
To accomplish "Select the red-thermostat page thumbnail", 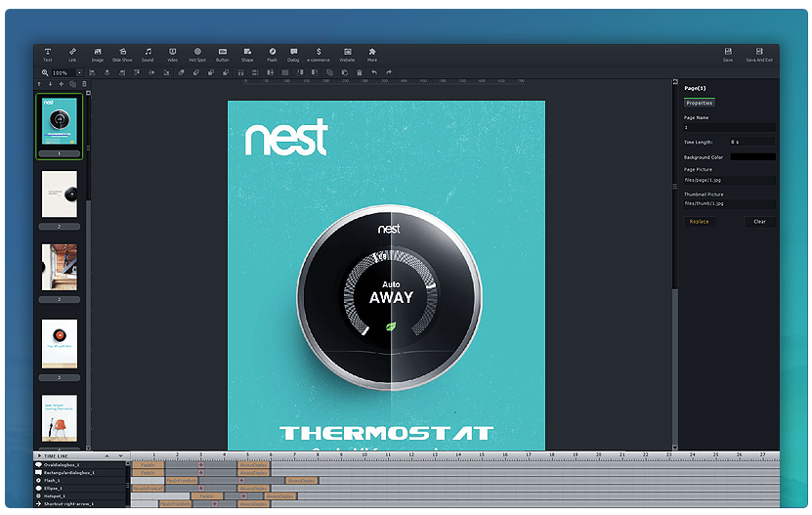I will tap(59, 344).
